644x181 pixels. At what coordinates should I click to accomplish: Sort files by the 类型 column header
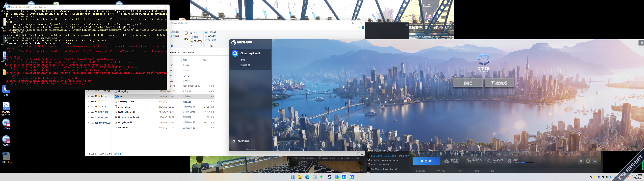pyautogui.click(x=184, y=60)
